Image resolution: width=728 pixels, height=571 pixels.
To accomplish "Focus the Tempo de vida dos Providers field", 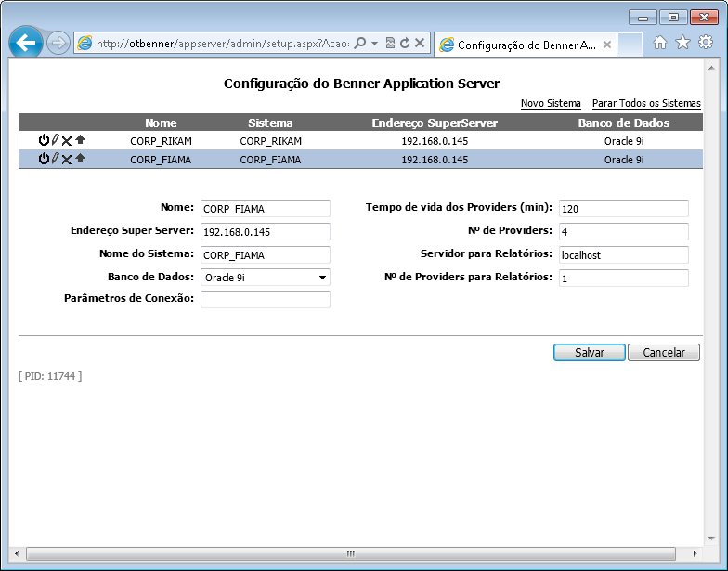I will (x=624, y=208).
